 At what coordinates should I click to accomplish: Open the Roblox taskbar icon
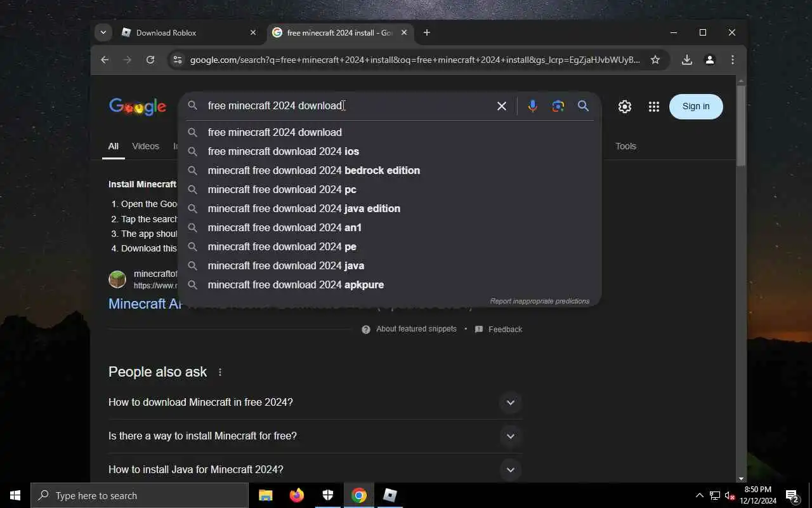click(x=390, y=495)
